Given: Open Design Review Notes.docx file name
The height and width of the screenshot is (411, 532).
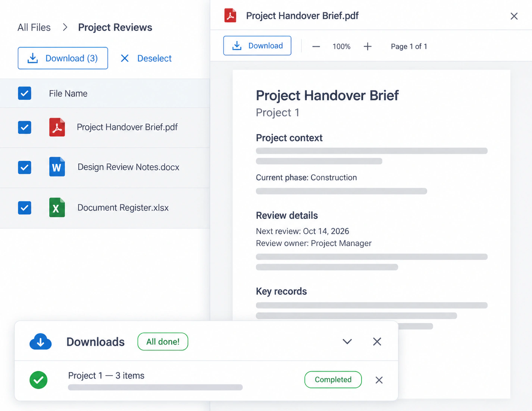Looking at the screenshot, I should pos(128,167).
